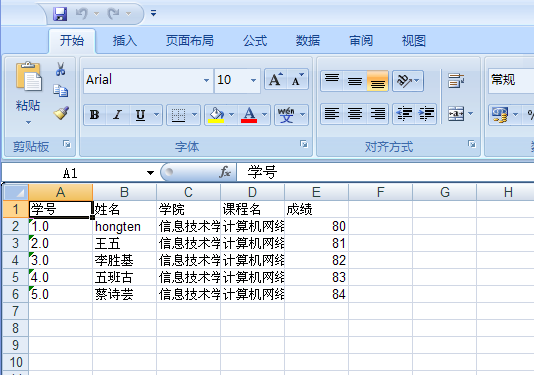Image resolution: width=534 pixels, height=375 pixels.
Task: Open the 字体 dialog launcher
Action: 304,144
